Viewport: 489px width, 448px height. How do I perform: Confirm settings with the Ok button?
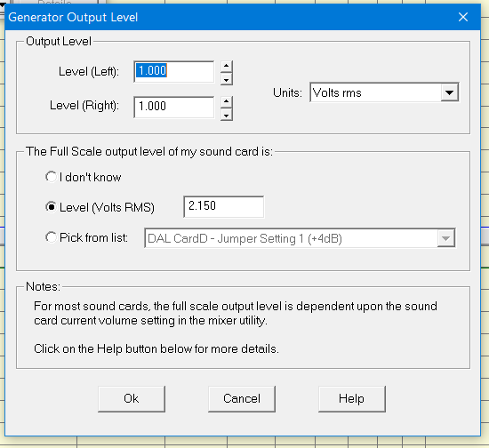click(132, 399)
